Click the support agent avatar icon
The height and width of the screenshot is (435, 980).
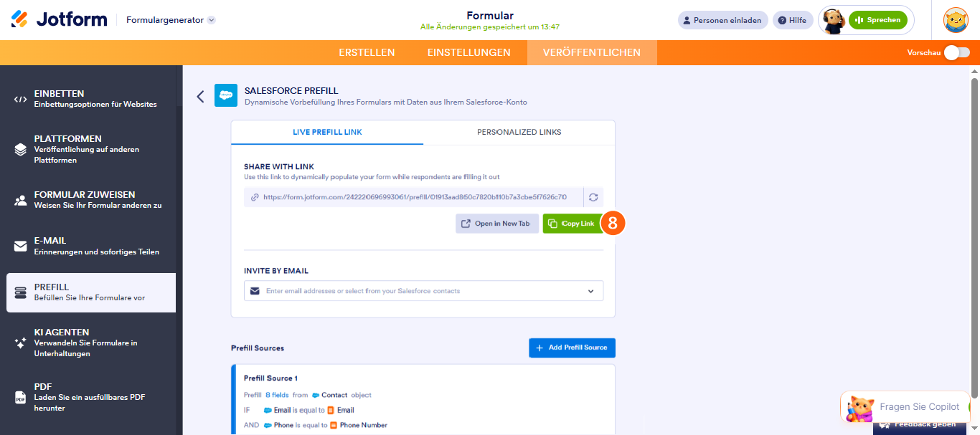pos(834,21)
